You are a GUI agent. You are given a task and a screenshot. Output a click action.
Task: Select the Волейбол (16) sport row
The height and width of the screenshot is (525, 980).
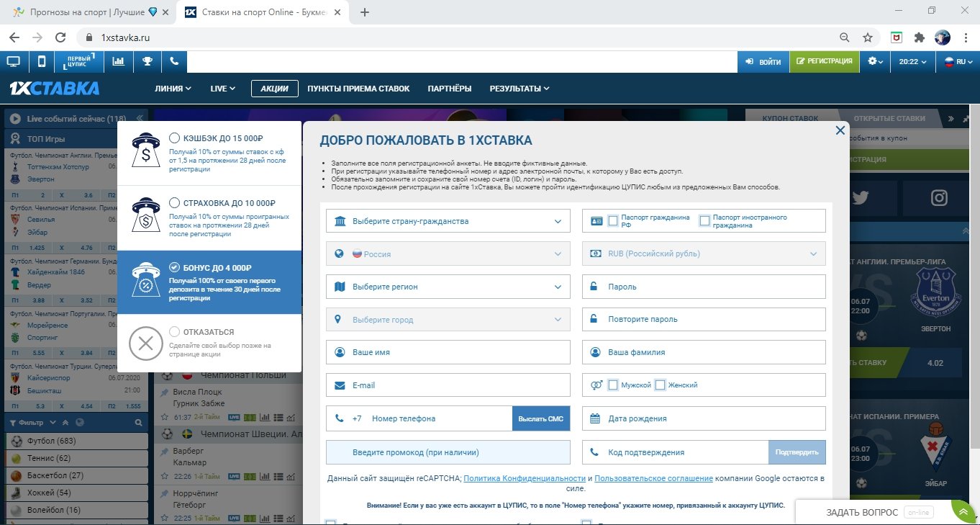click(76, 510)
